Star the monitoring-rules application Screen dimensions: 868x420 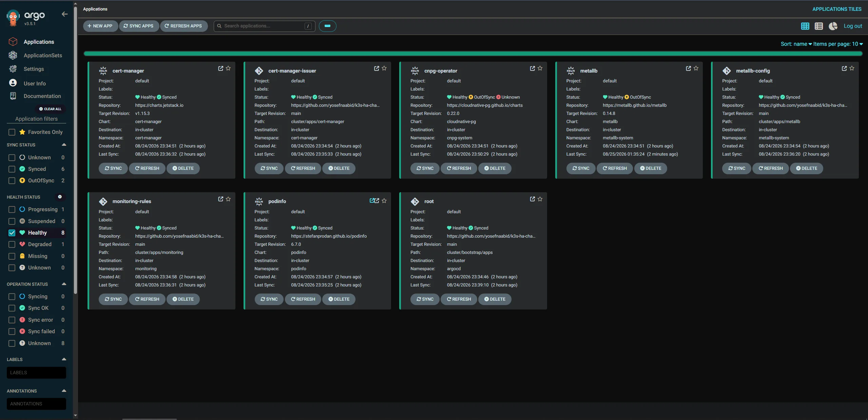[228, 199]
